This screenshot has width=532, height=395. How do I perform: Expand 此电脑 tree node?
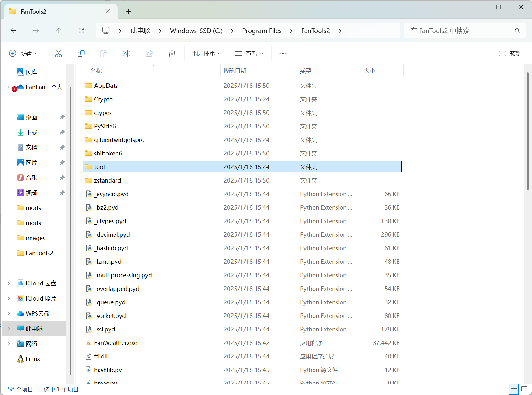8,329
